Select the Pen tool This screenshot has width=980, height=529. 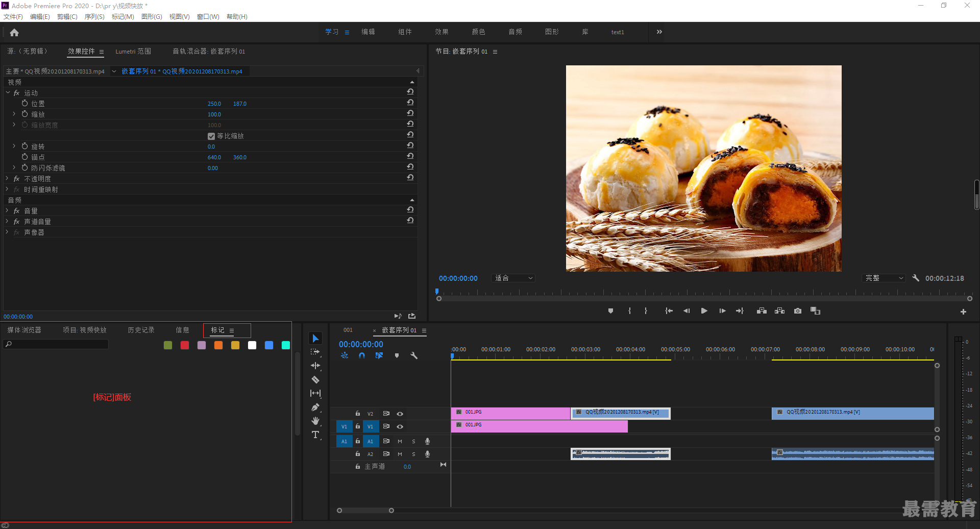pyautogui.click(x=315, y=407)
